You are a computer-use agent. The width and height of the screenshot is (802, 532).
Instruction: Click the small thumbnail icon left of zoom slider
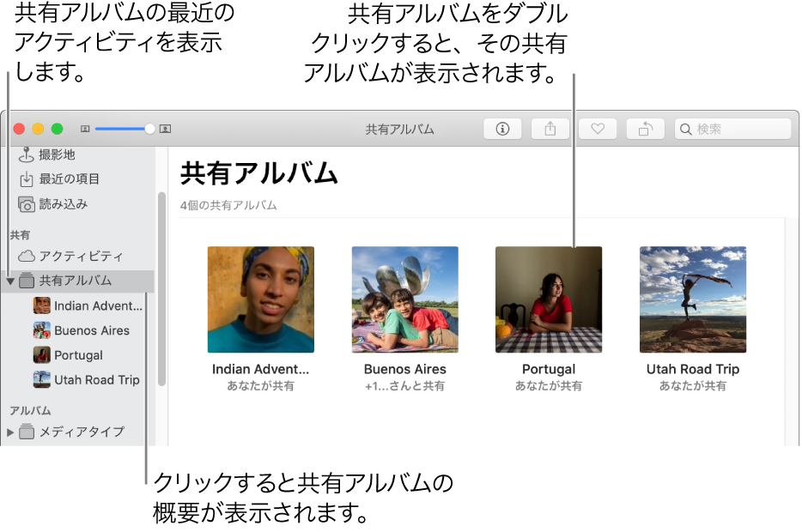coord(85,129)
